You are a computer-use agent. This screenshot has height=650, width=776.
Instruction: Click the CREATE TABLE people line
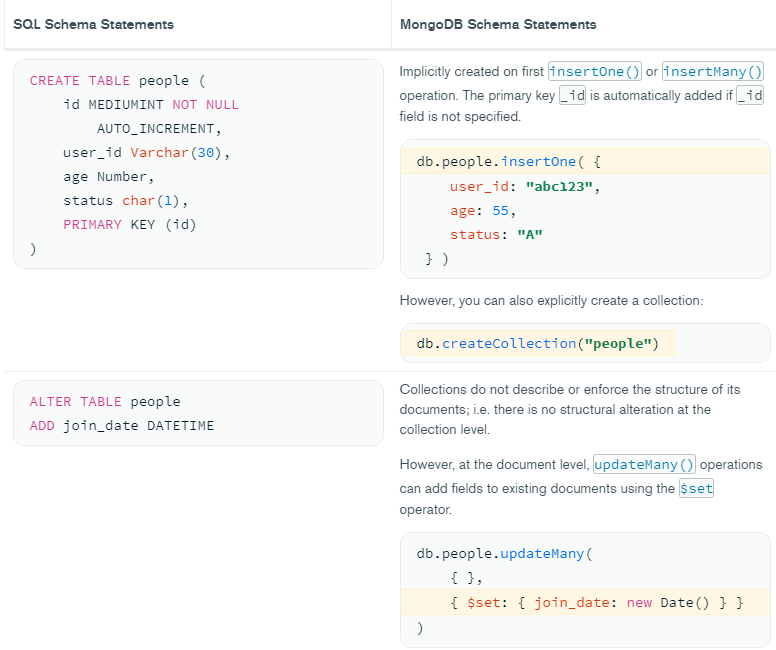click(x=117, y=81)
